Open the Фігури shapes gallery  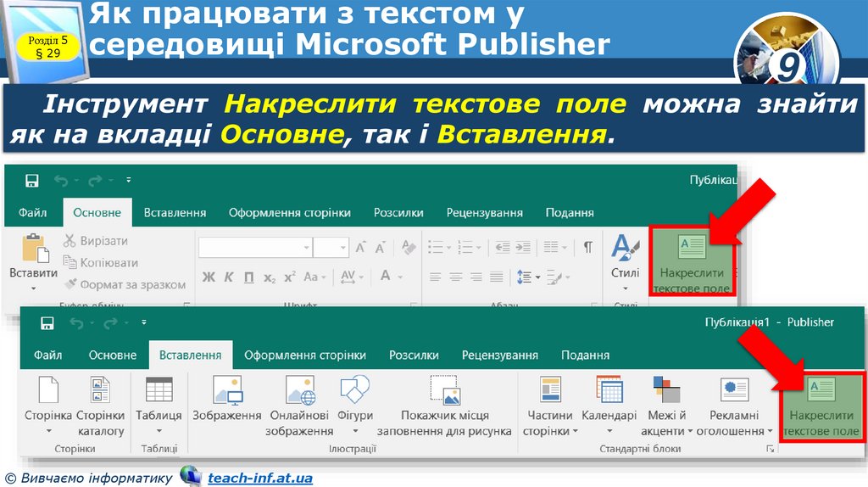coord(355,406)
